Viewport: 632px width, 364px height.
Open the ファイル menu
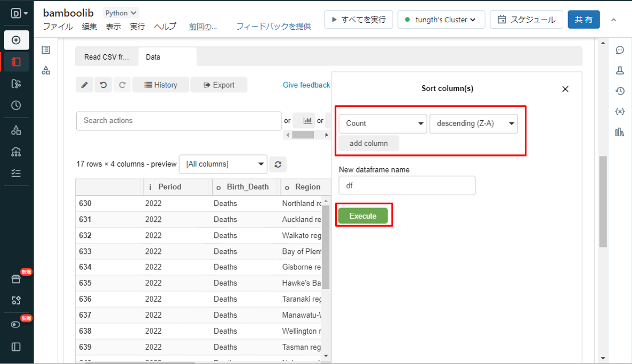(x=58, y=27)
